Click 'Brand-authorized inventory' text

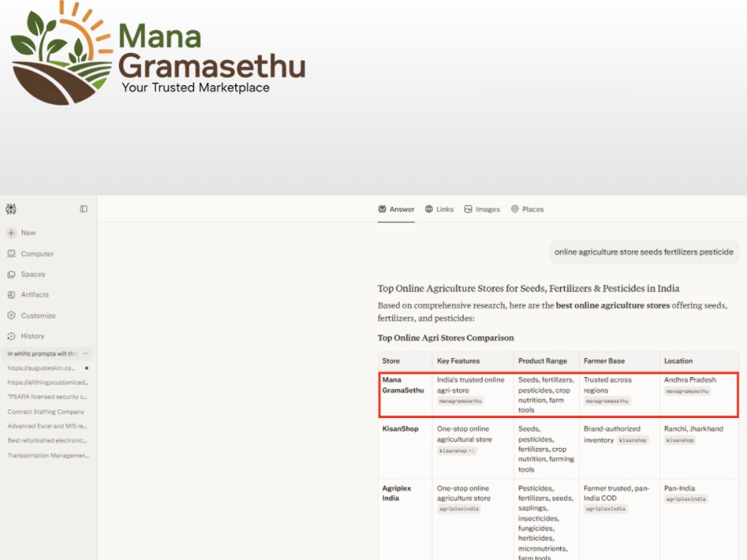point(612,434)
